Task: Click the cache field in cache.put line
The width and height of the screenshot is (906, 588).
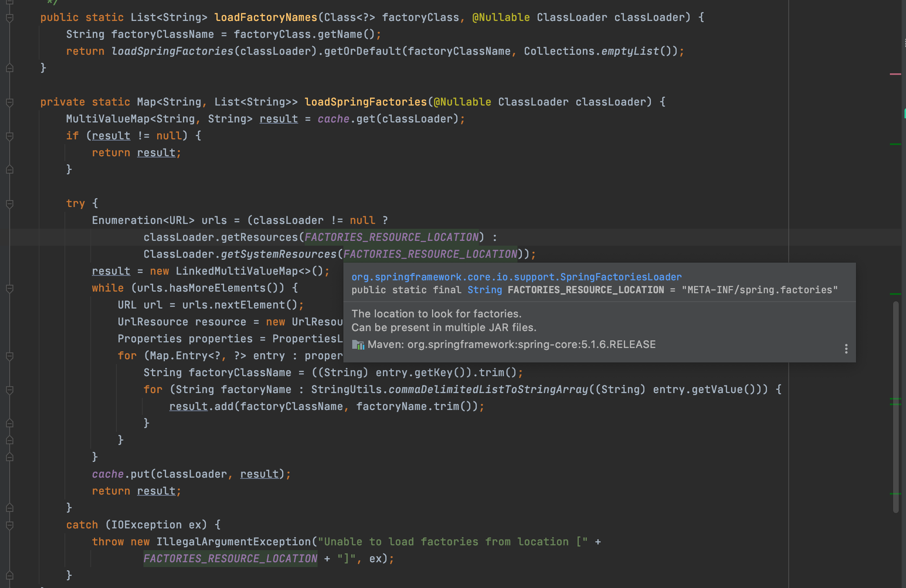Action: (x=108, y=474)
